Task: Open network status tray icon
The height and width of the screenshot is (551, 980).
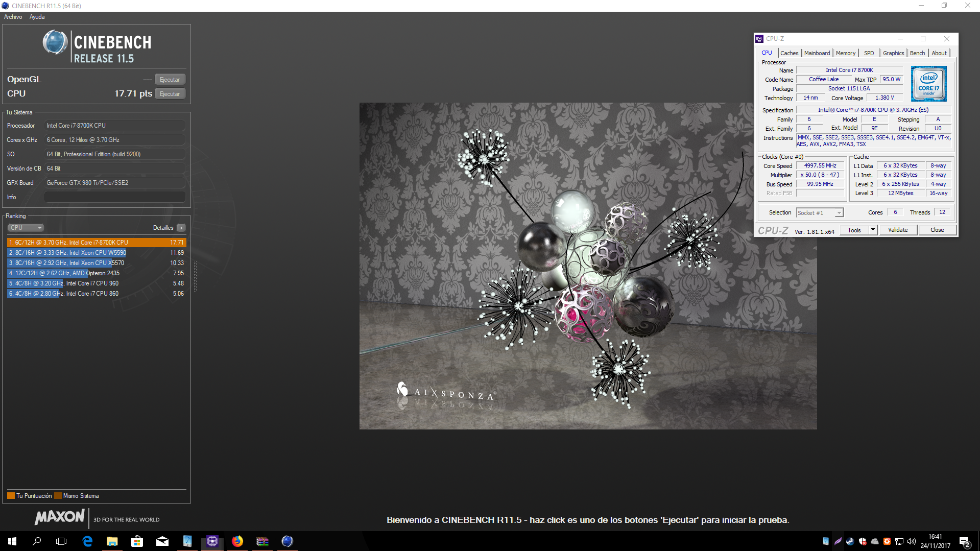Action: 899,541
